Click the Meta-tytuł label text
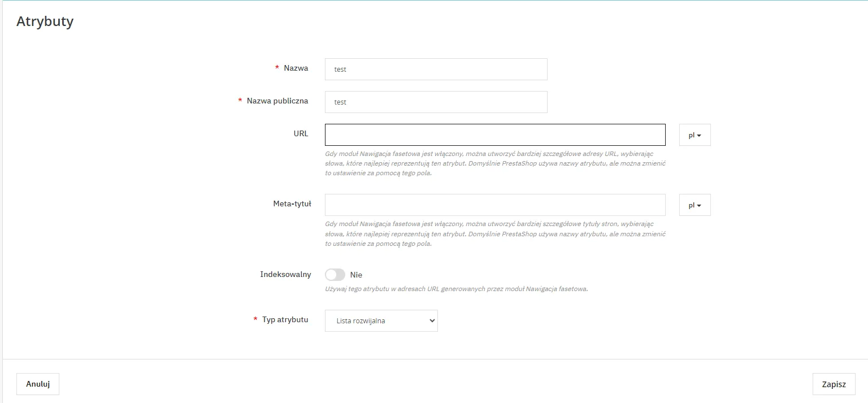The height and width of the screenshot is (403, 868). (x=292, y=204)
